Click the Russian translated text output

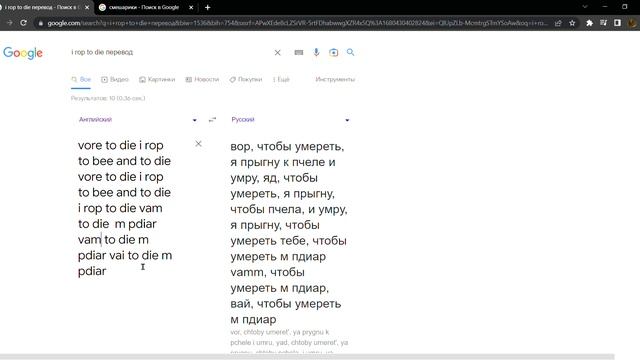(289, 233)
